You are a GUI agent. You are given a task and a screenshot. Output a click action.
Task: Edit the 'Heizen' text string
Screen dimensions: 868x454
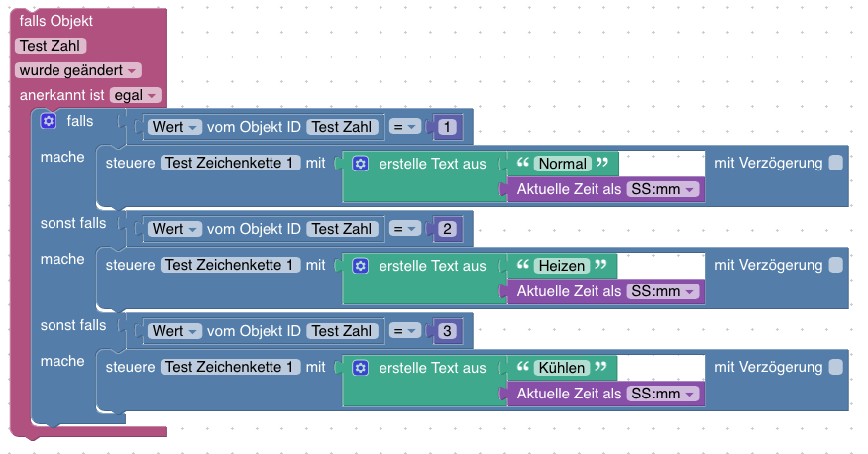(561, 266)
